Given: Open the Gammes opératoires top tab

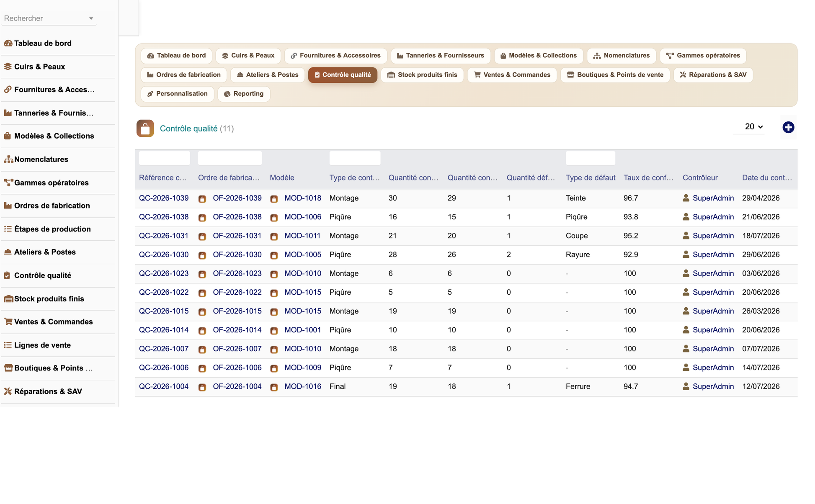Looking at the screenshot, I should 703,55.
